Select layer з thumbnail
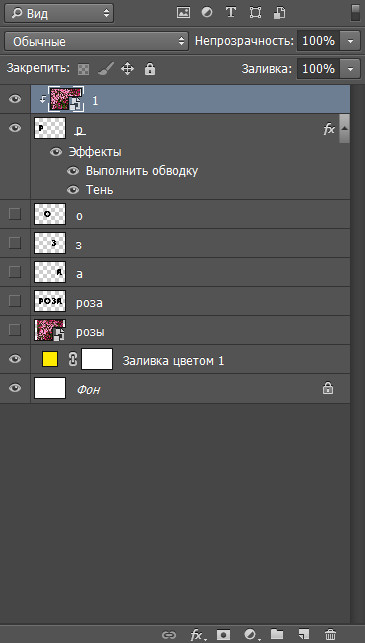 point(50,243)
